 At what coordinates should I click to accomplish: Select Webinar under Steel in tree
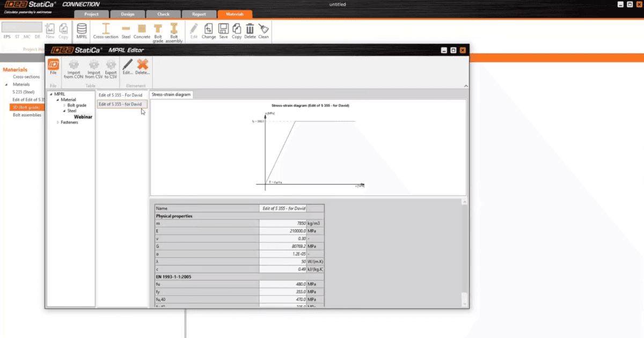[83, 116]
